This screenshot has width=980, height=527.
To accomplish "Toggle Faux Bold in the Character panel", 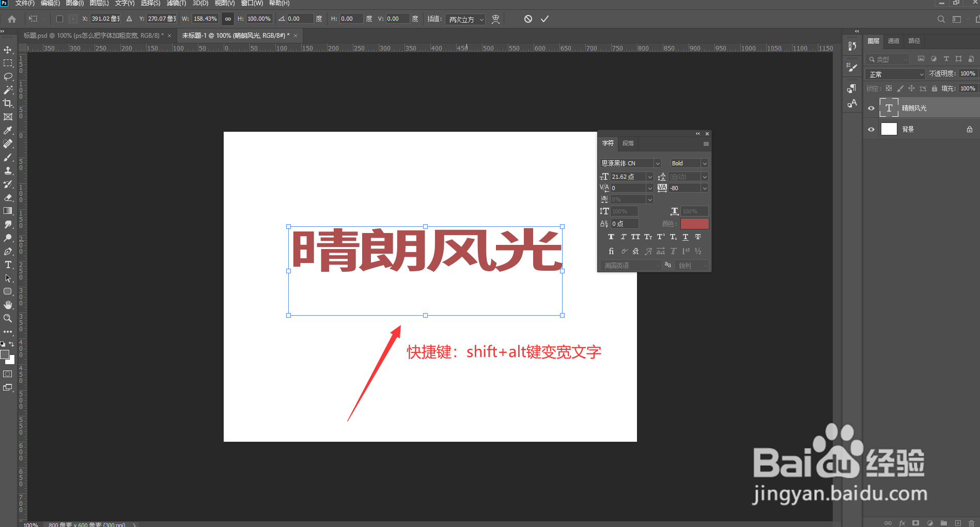I will [611, 237].
